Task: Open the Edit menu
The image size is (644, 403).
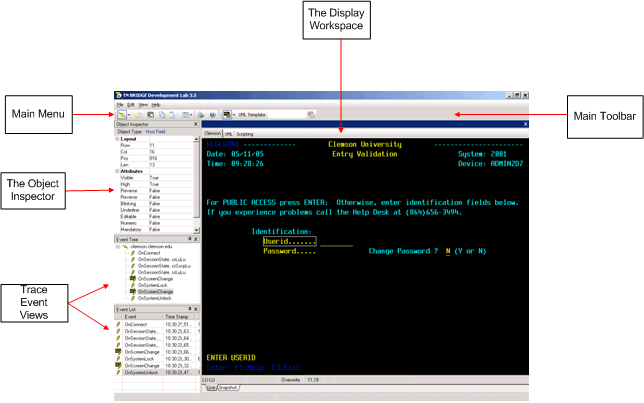Action: coord(131,105)
